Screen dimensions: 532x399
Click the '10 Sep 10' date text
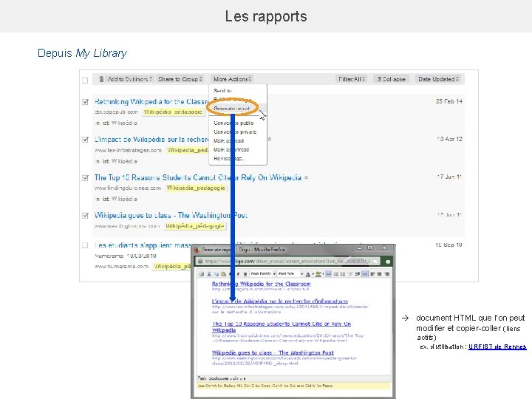pos(449,245)
